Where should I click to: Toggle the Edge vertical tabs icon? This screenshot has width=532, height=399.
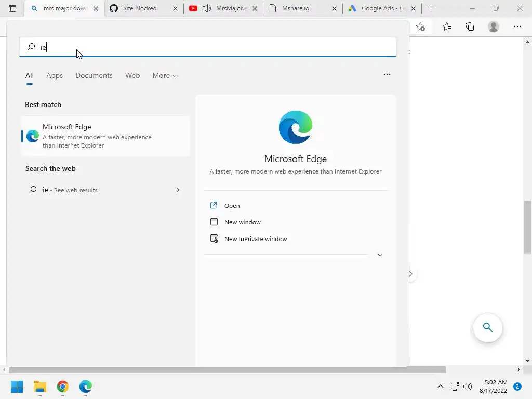(12, 8)
